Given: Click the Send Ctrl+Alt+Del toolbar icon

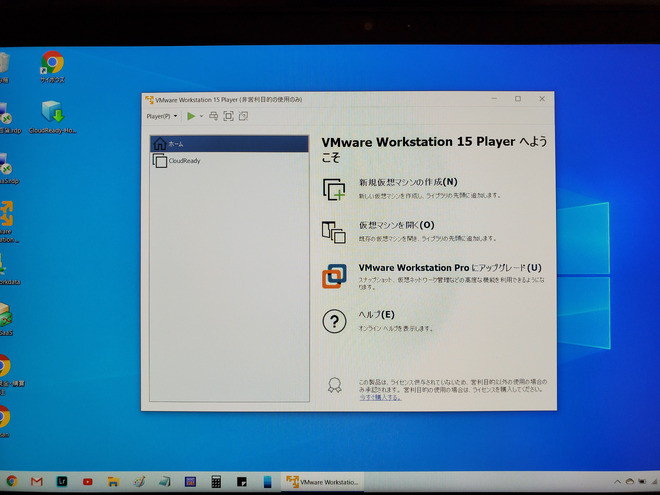Looking at the screenshot, I should [213, 116].
